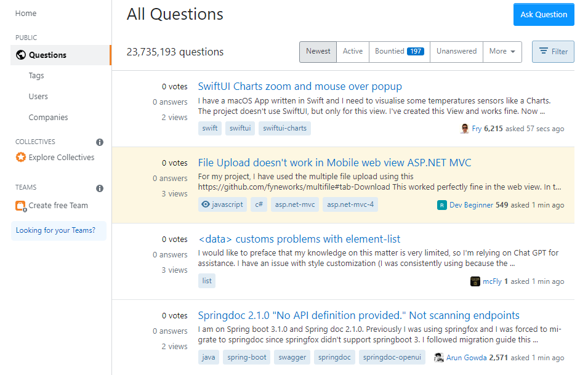Click Dev Beginner's avatar icon

441,205
